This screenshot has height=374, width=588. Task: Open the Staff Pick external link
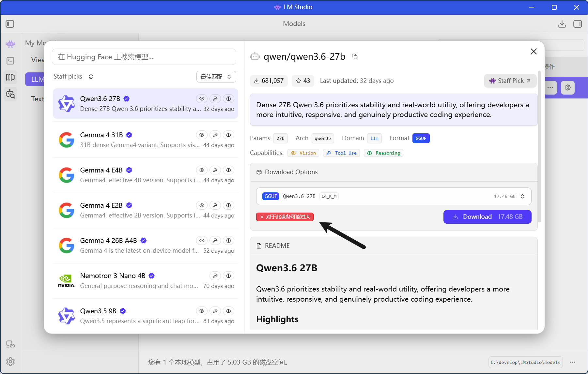pos(510,81)
